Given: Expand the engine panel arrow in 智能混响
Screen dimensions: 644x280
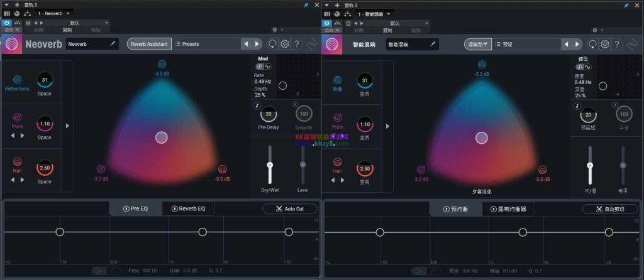Looking at the screenshot, I should coord(387,126).
